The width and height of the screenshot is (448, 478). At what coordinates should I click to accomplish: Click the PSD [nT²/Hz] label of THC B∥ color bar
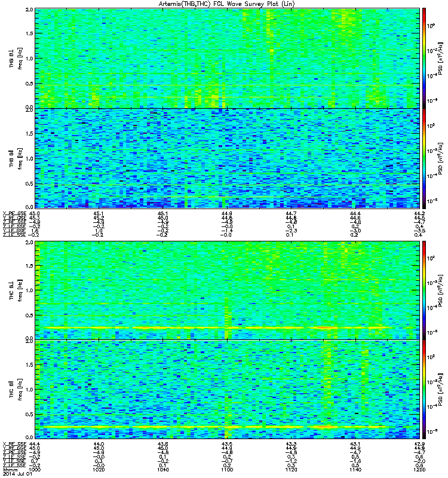440,390
